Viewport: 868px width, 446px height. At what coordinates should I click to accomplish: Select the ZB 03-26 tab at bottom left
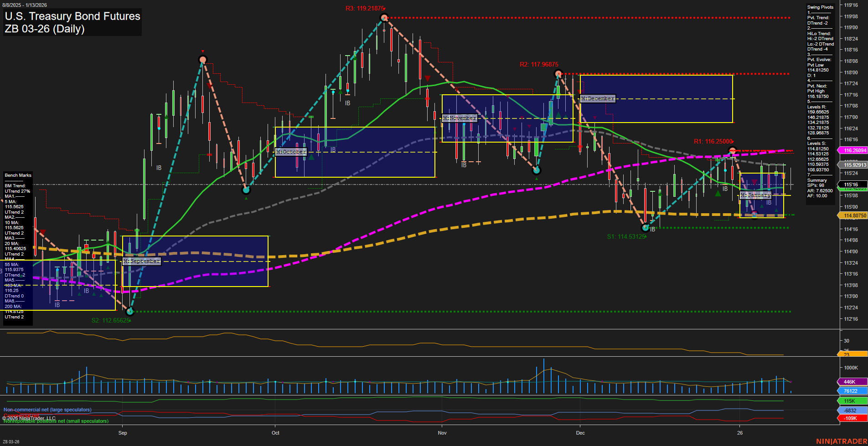[x=11, y=441]
